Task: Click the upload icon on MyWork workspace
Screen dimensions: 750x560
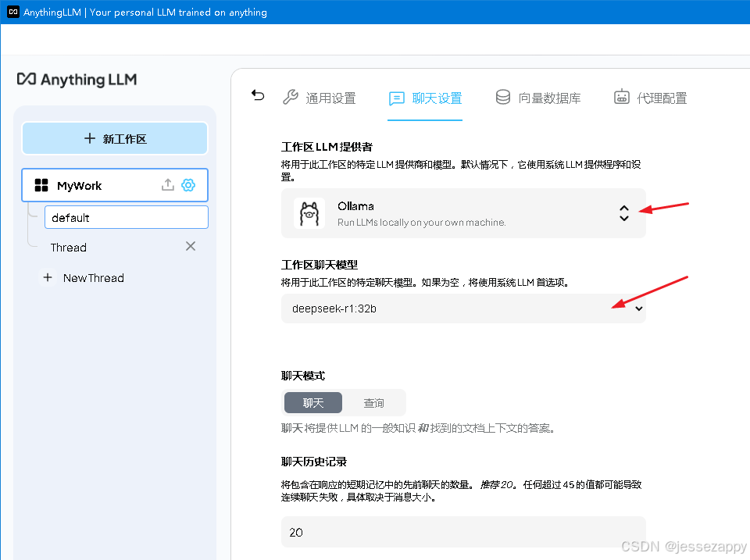Action: (x=167, y=185)
